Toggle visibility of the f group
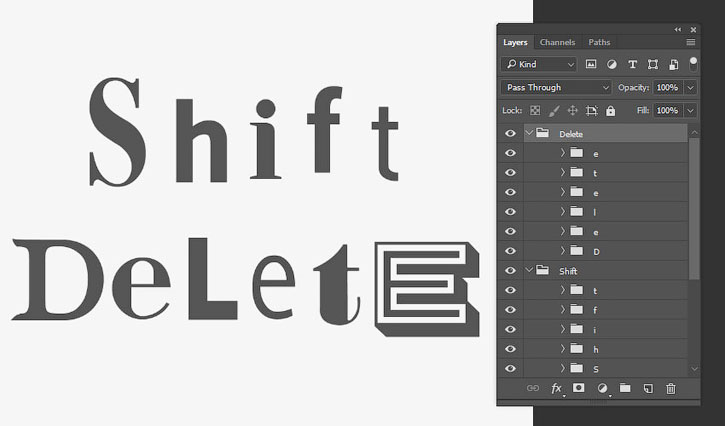Viewport: 725px width, 426px height. (x=510, y=309)
